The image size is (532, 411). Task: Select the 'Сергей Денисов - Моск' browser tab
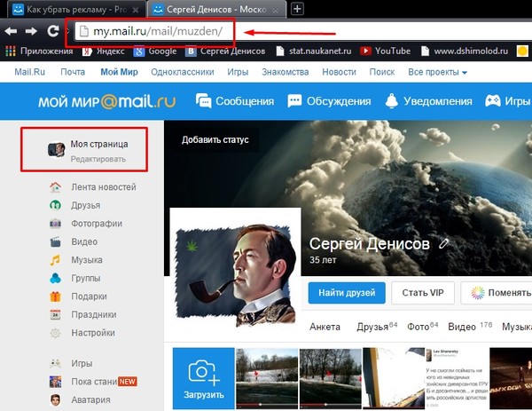(x=215, y=10)
